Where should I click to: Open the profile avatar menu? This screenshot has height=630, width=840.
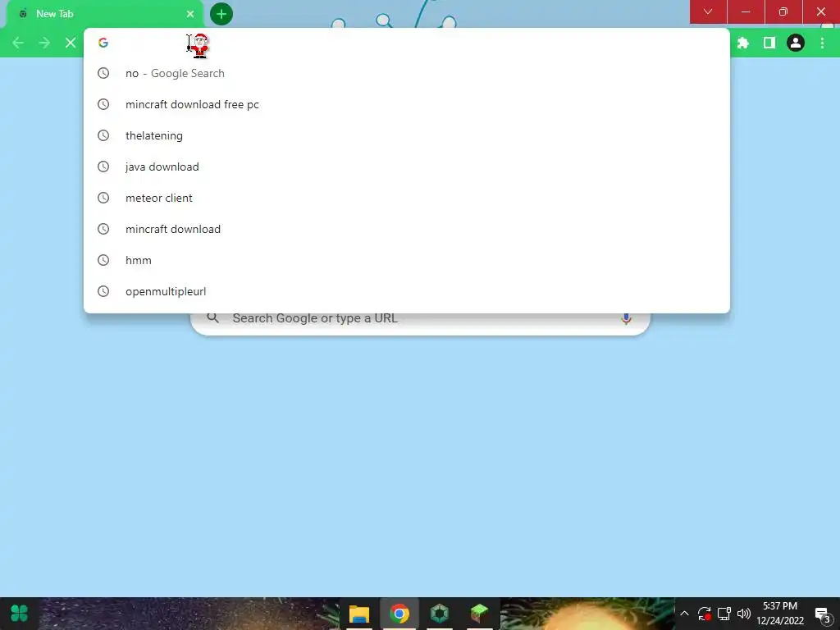click(796, 43)
